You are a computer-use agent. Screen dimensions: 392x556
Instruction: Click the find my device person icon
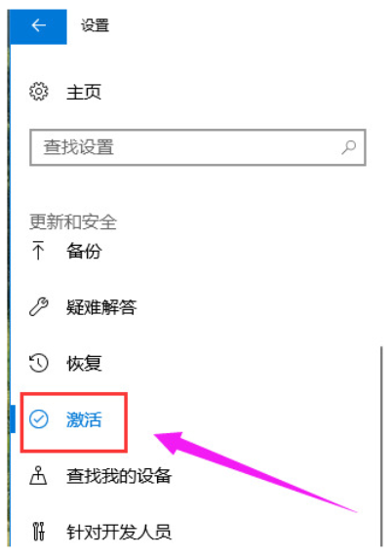[x=38, y=475]
